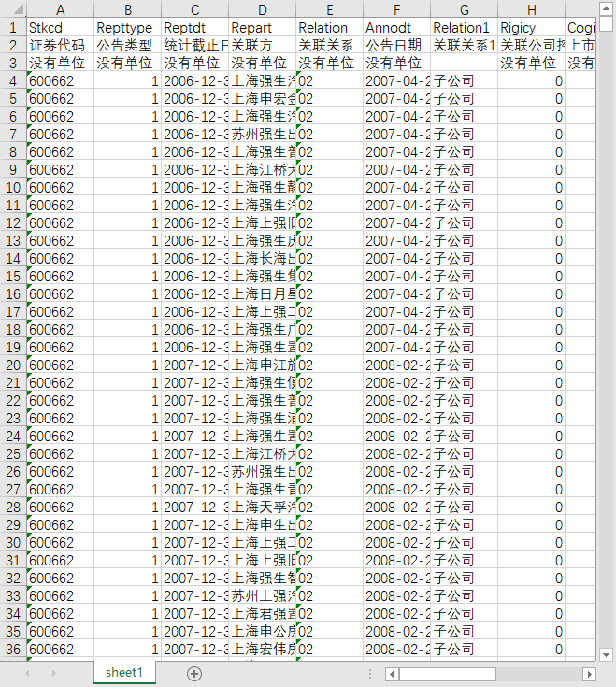Select row 20 header
The image size is (616, 687).
pyautogui.click(x=13, y=365)
